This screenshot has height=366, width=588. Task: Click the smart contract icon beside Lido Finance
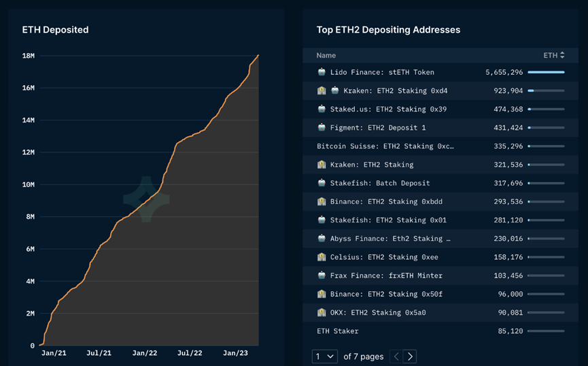[322, 72]
